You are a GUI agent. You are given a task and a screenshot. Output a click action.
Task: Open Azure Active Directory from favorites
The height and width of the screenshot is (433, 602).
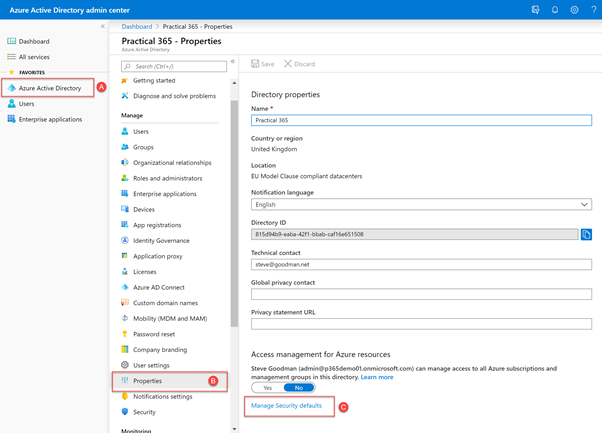[48, 88]
